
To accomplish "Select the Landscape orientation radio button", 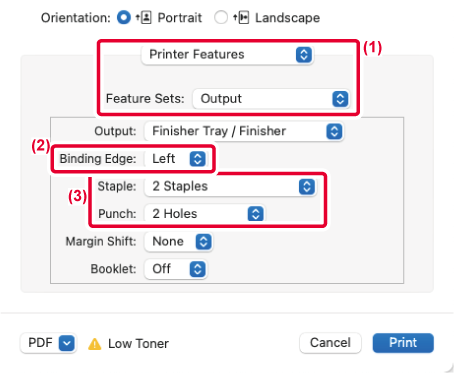I will (221, 17).
